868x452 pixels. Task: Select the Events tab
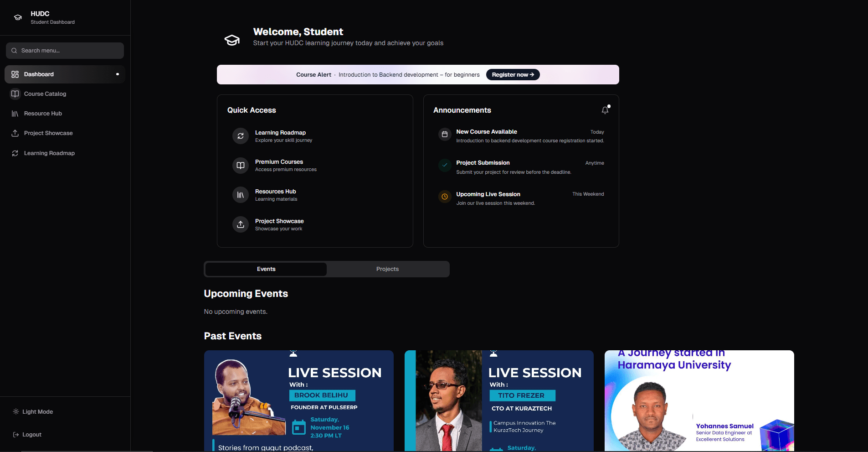pos(266,269)
